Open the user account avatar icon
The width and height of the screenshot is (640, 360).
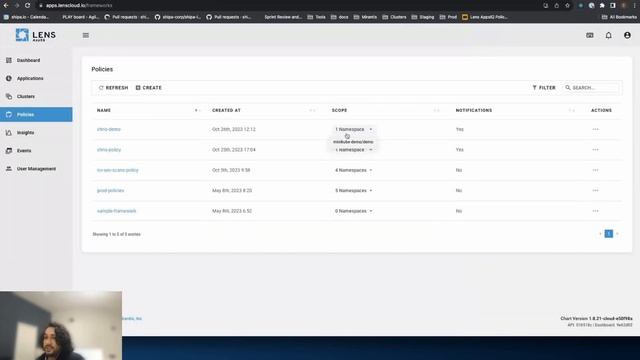[x=627, y=36]
